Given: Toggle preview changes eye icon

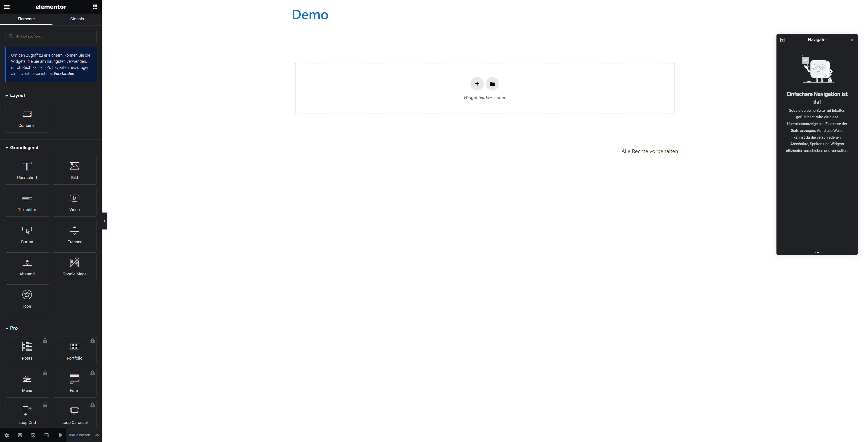Looking at the screenshot, I should [x=60, y=435].
